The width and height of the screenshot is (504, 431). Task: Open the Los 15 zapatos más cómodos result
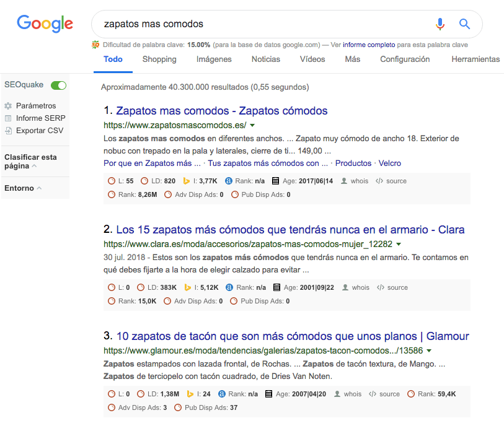(x=290, y=230)
